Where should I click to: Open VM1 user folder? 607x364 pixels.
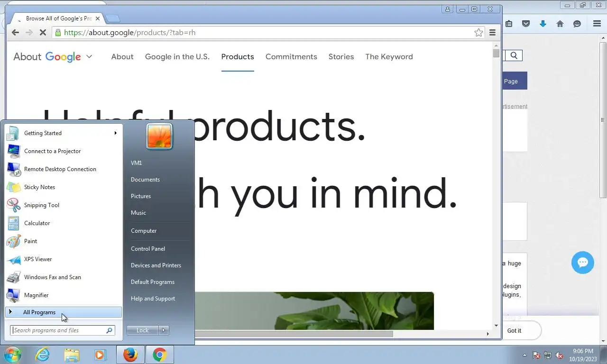[137, 163]
